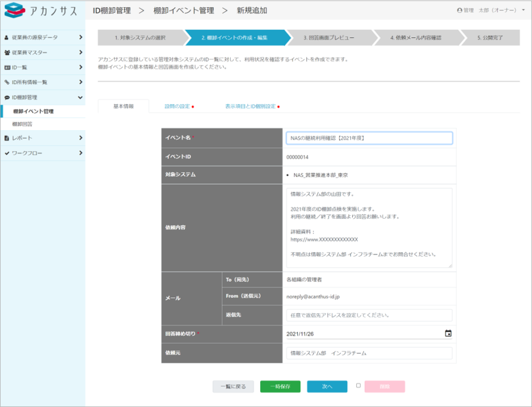Click the 従業員の源泉データ person icon
The height and width of the screenshot is (407, 532).
pyautogui.click(x=7, y=37)
